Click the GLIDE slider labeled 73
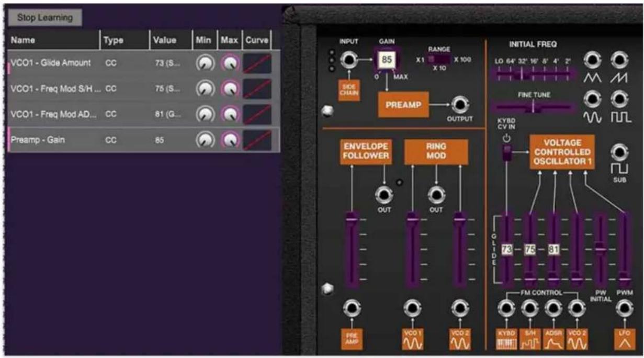The image size is (644, 358). pos(506,248)
